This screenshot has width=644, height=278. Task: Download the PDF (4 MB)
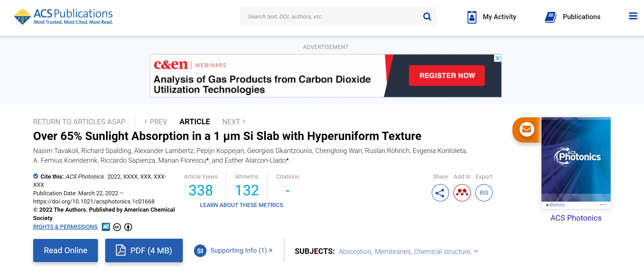pos(144,250)
